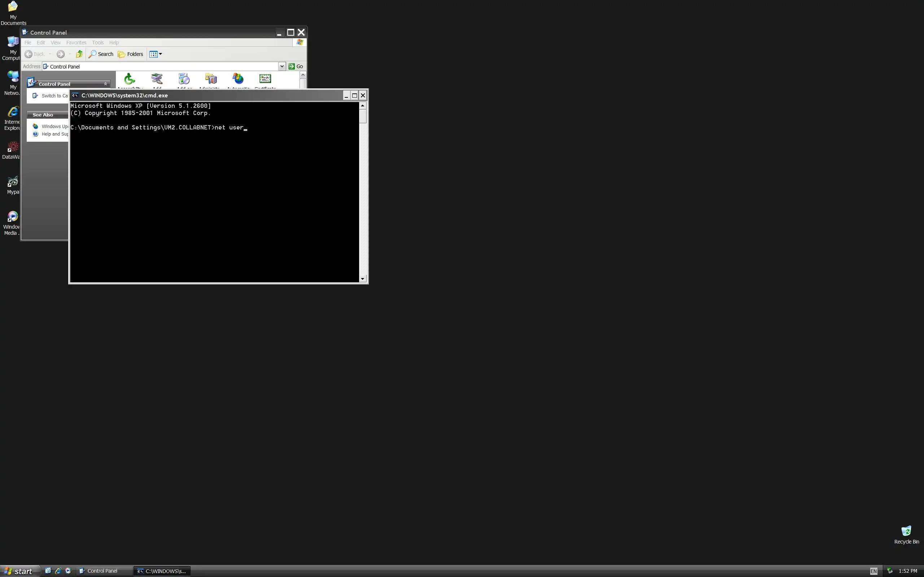924x577 pixels.
Task: Open Add or Remove Programs icon
Action: 184,79
